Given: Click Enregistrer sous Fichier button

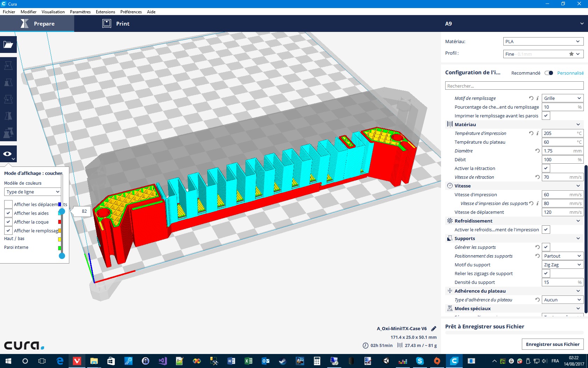Looking at the screenshot, I should pyautogui.click(x=553, y=344).
